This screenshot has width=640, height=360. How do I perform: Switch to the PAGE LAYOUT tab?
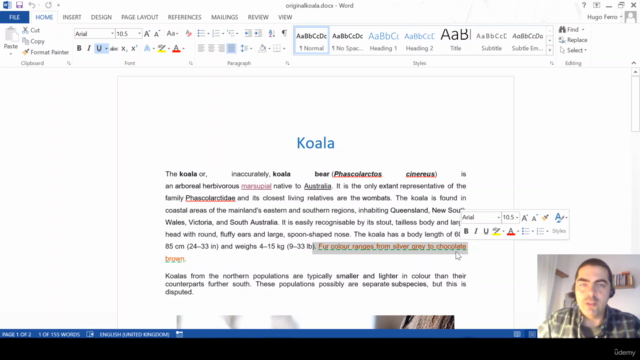[140, 17]
